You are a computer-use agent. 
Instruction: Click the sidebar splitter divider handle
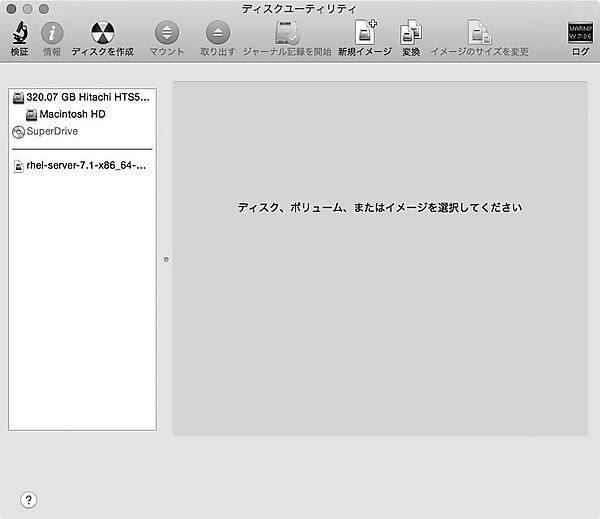[165, 259]
